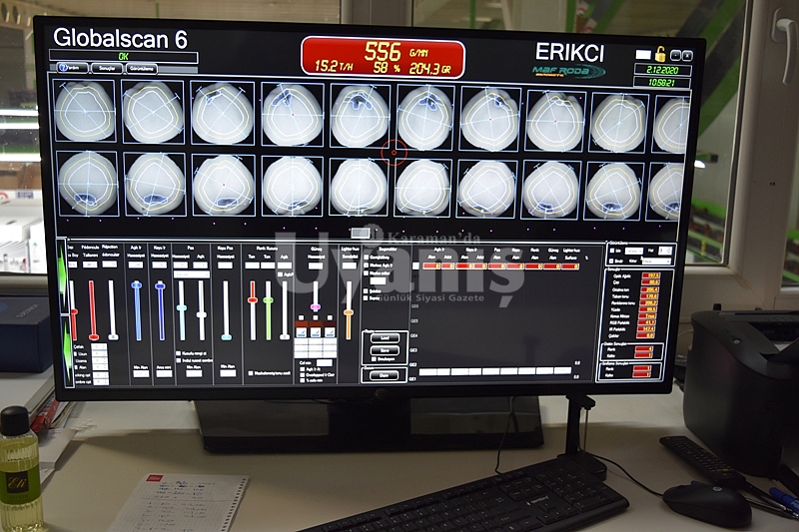Image resolution: width=799 pixels, height=532 pixels.
Task: Click the red Ton slider handle in Renk Kusuru
Action: (253, 299)
